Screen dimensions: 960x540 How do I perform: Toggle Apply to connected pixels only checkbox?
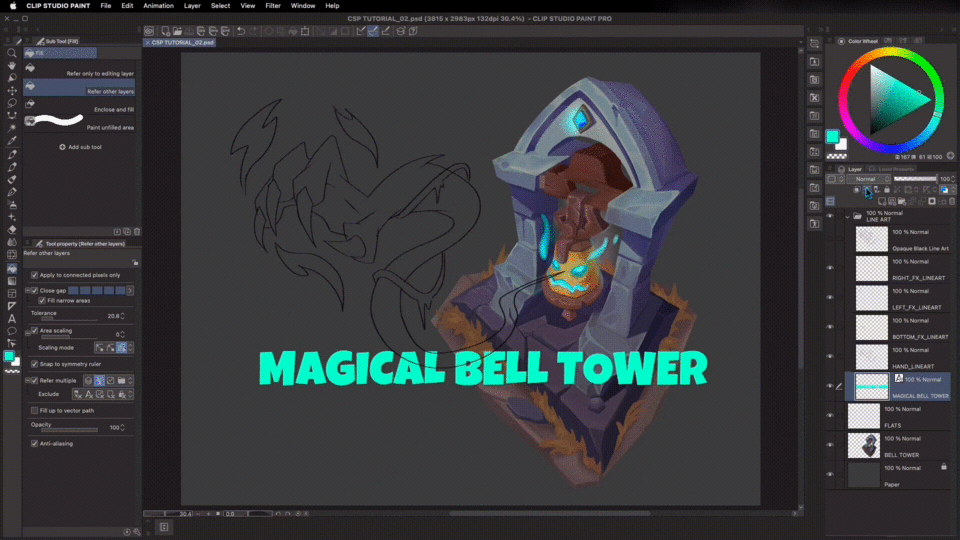[x=34, y=275]
